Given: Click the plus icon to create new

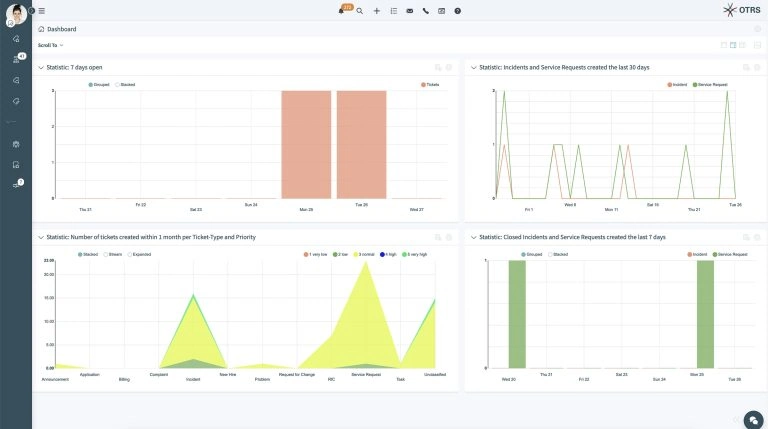Looking at the screenshot, I should tap(377, 11).
